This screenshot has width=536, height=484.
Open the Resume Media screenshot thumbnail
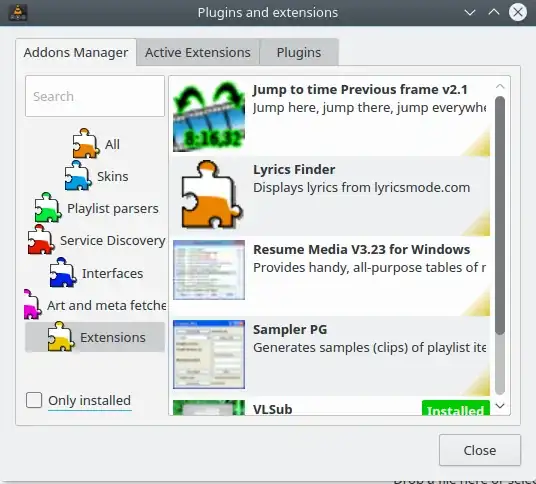[x=209, y=270]
